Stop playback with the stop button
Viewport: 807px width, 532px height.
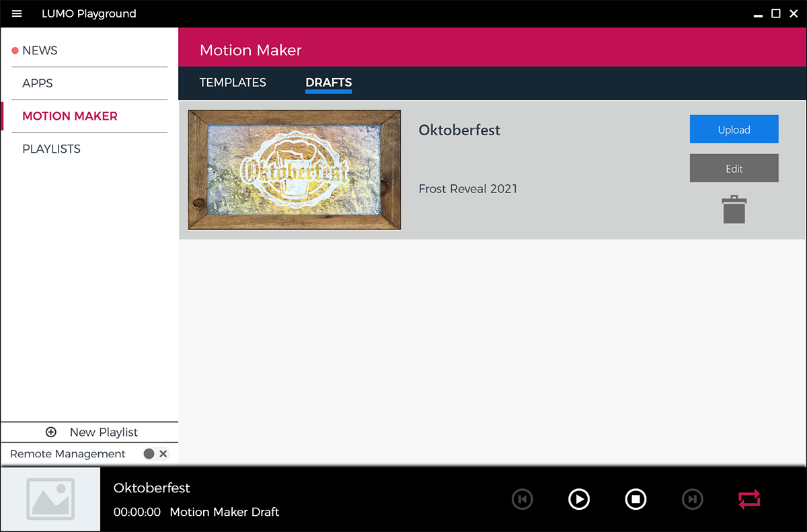pos(636,499)
